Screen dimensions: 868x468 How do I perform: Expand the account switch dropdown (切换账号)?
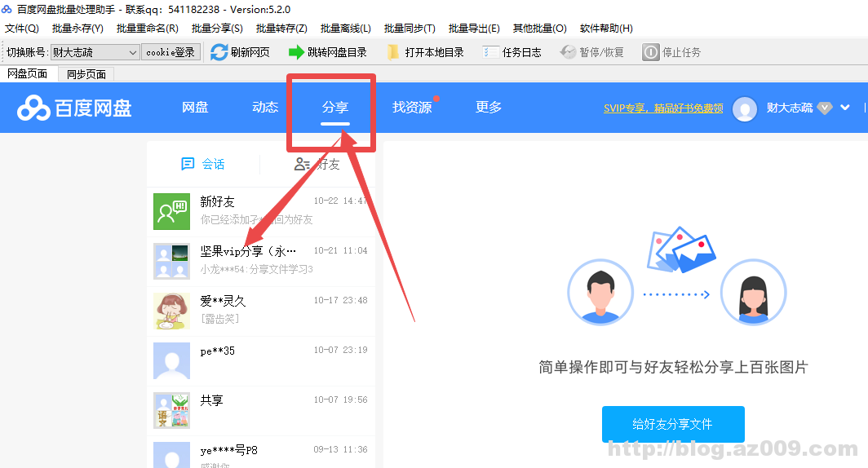point(134,52)
